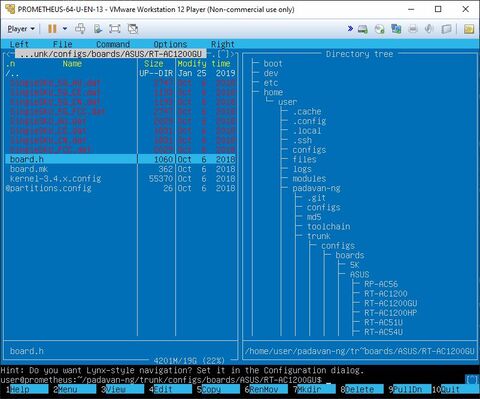Click the network adapter device icon

396,29
